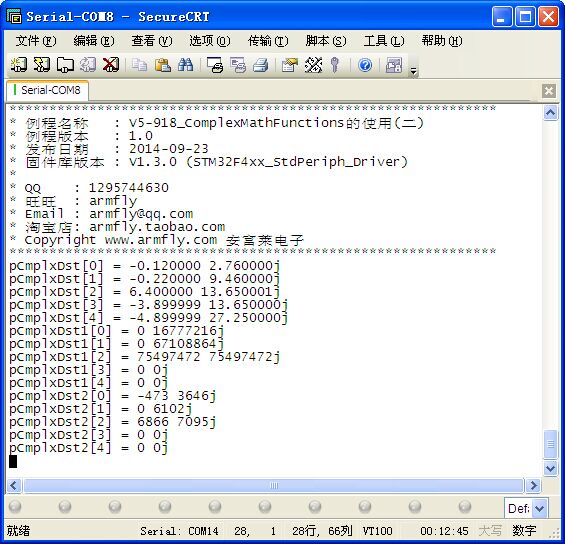Image resolution: width=565 pixels, height=544 pixels.
Task: Click the email text armfly@qq.com
Action: (141, 214)
